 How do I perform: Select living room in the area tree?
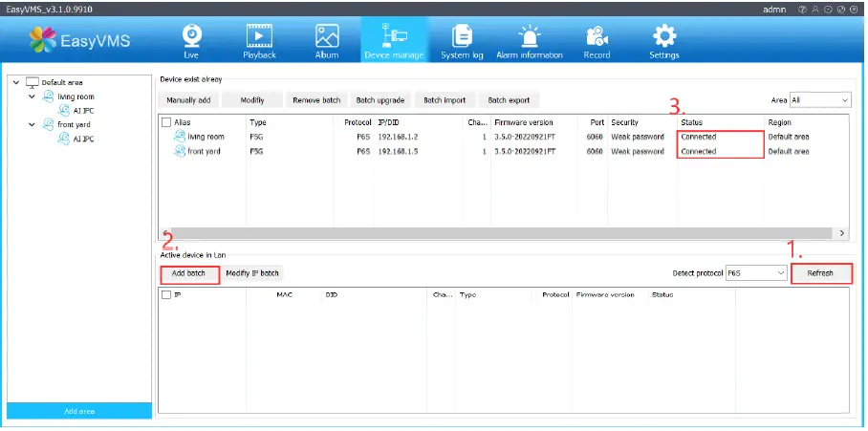click(x=76, y=97)
